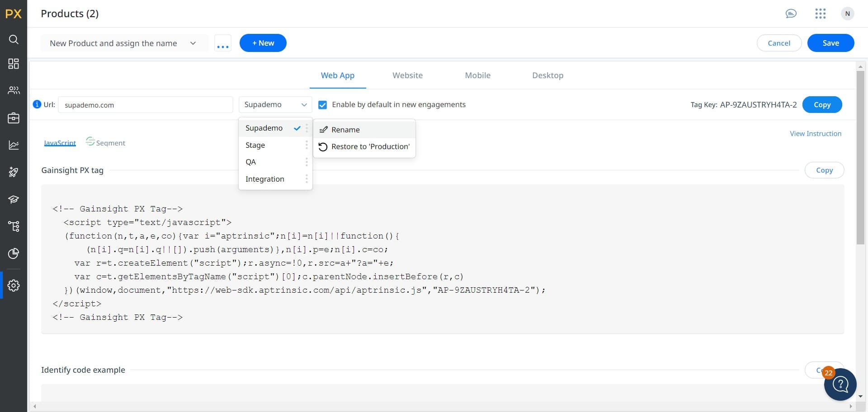Click the Url input field

[146, 105]
